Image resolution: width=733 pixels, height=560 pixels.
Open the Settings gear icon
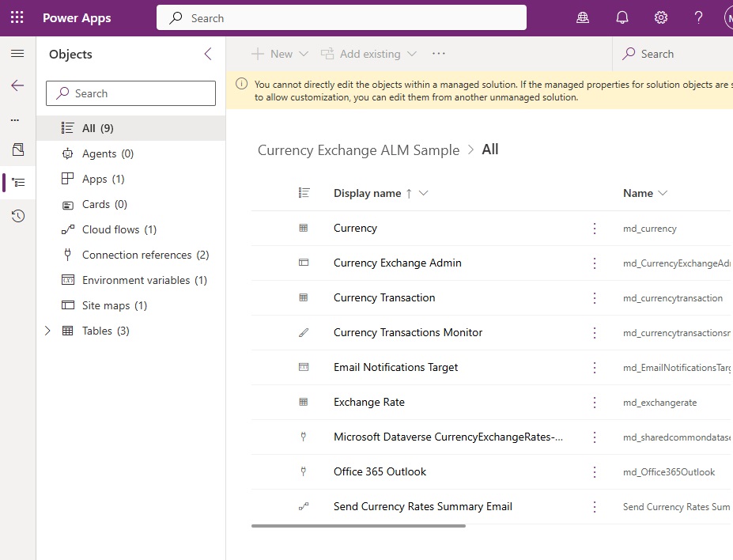pyautogui.click(x=660, y=17)
